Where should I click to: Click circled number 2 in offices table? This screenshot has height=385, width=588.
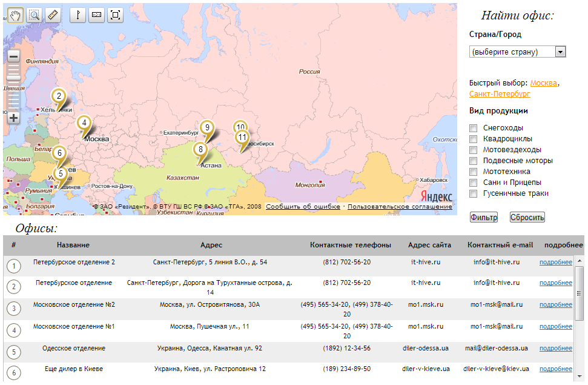coord(14,287)
